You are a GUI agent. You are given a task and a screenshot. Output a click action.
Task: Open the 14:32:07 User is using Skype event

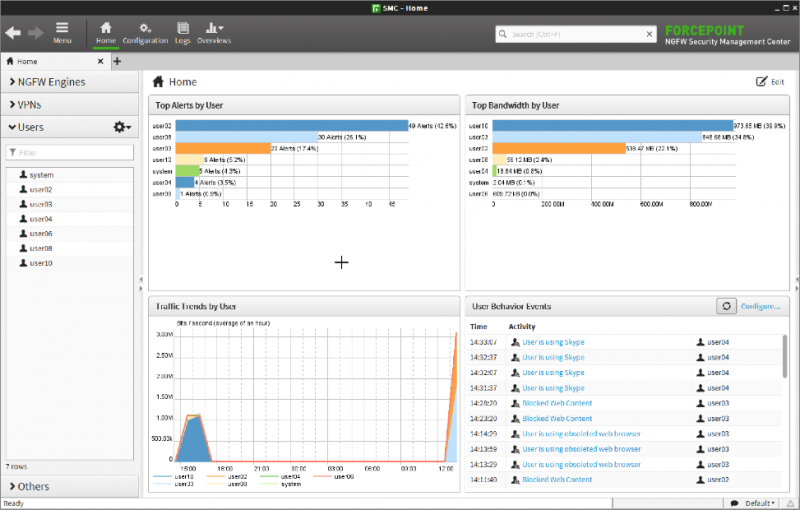[553, 373]
